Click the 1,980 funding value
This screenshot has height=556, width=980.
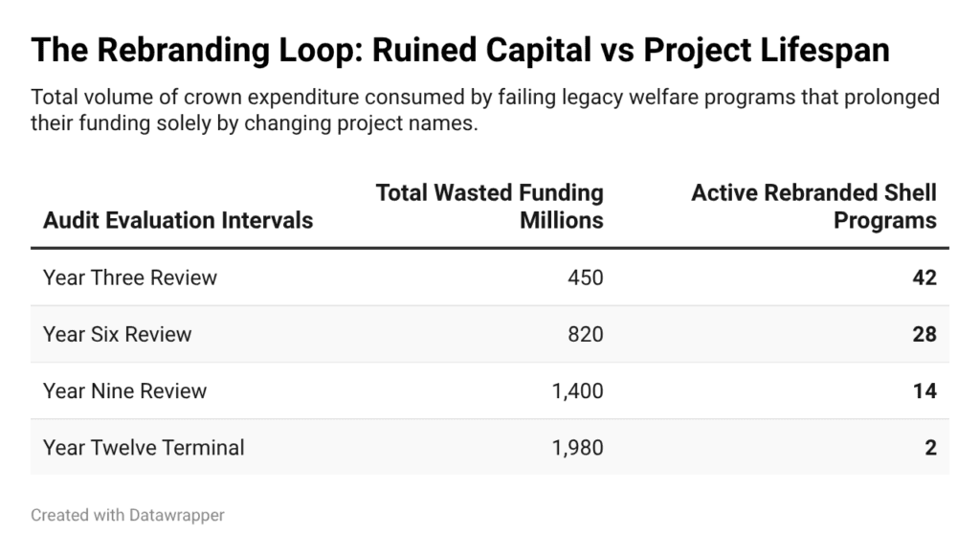(577, 448)
